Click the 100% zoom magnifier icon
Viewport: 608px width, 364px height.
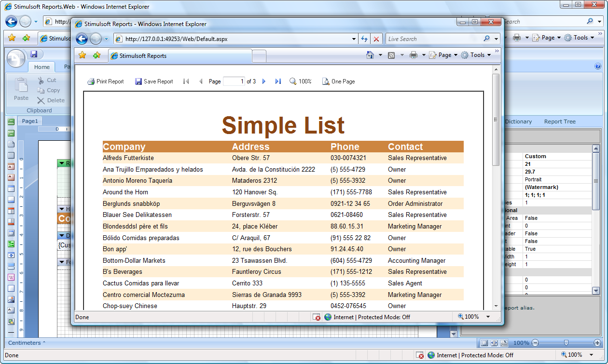[x=293, y=81]
